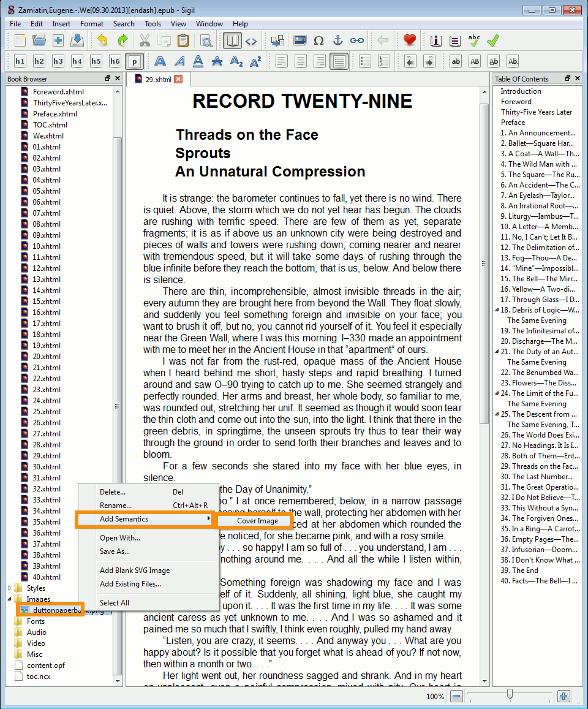This screenshot has width=588, height=709.
Task: Select content.opf in Book Browser
Action: [46, 665]
